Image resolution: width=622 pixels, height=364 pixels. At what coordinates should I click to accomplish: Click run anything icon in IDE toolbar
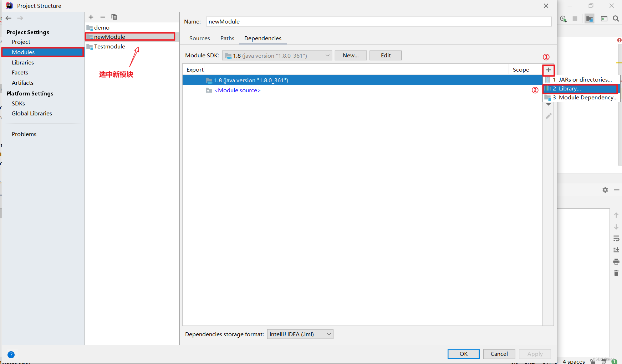(x=604, y=19)
